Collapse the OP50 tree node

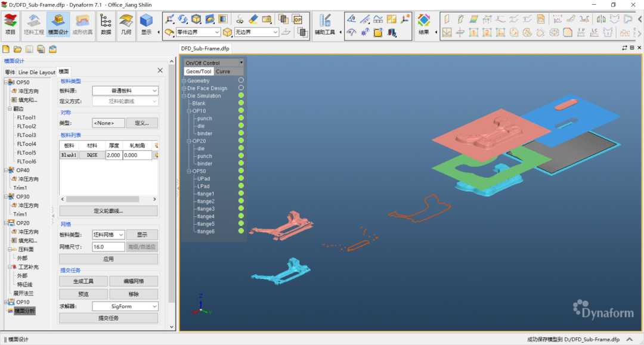(7, 82)
